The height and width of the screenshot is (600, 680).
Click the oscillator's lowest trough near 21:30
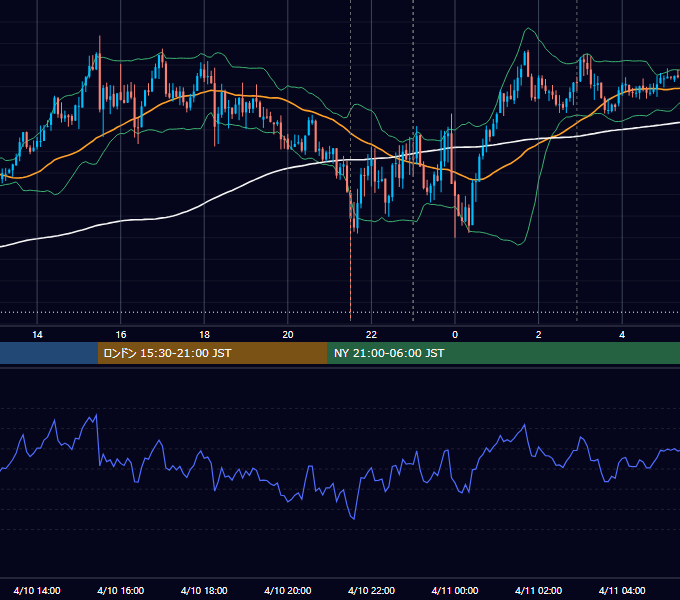[354, 518]
